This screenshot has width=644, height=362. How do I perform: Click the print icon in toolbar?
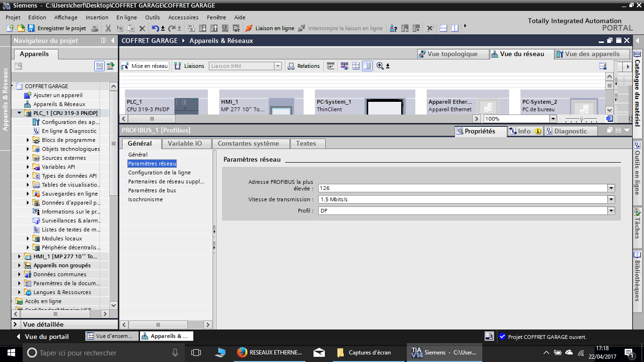pyautogui.click(x=94, y=28)
